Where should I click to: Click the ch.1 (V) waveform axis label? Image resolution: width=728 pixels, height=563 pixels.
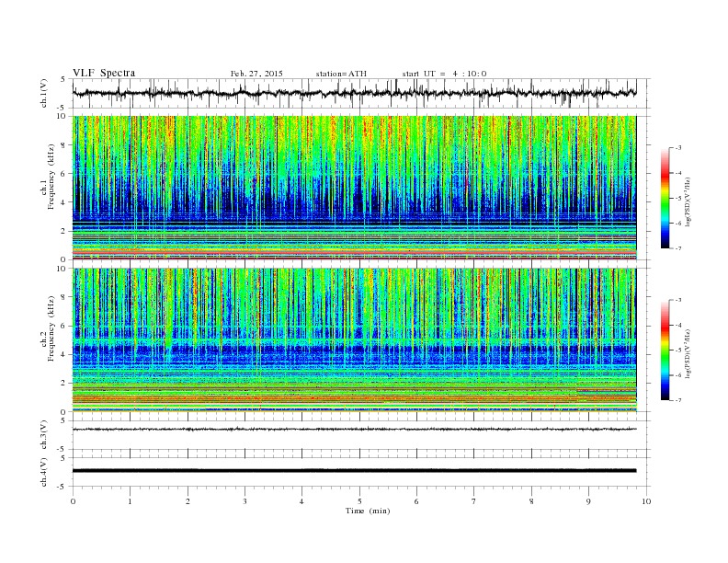point(45,93)
